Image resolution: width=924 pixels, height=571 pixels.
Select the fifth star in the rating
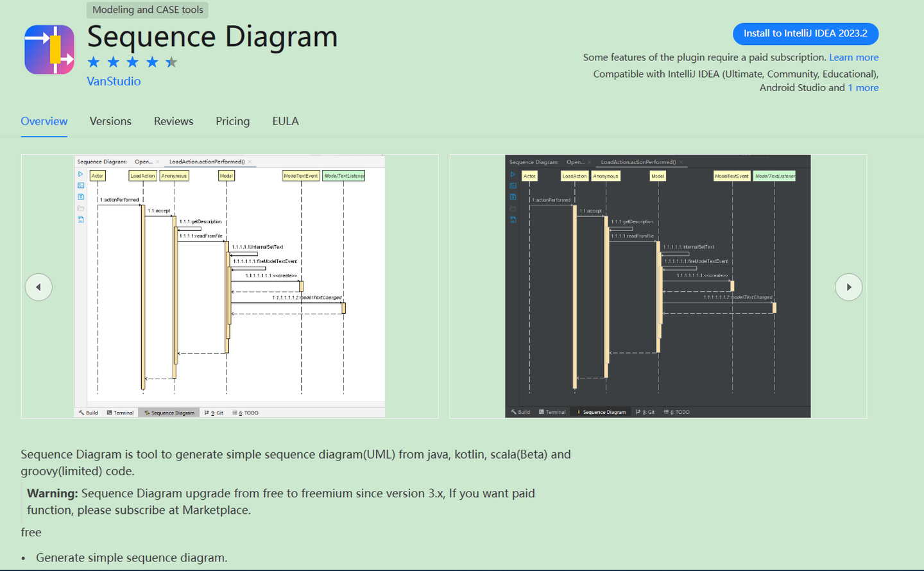point(171,62)
